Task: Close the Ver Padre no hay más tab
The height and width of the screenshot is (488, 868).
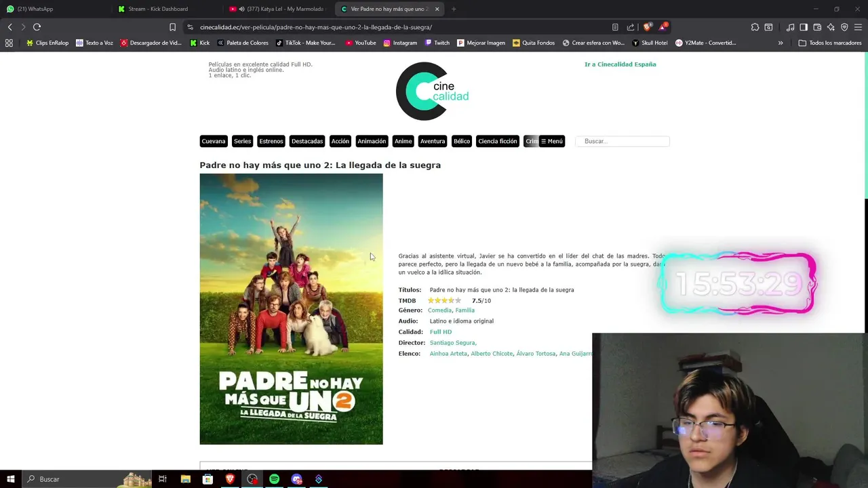Action: pyautogui.click(x=437, y=9)
